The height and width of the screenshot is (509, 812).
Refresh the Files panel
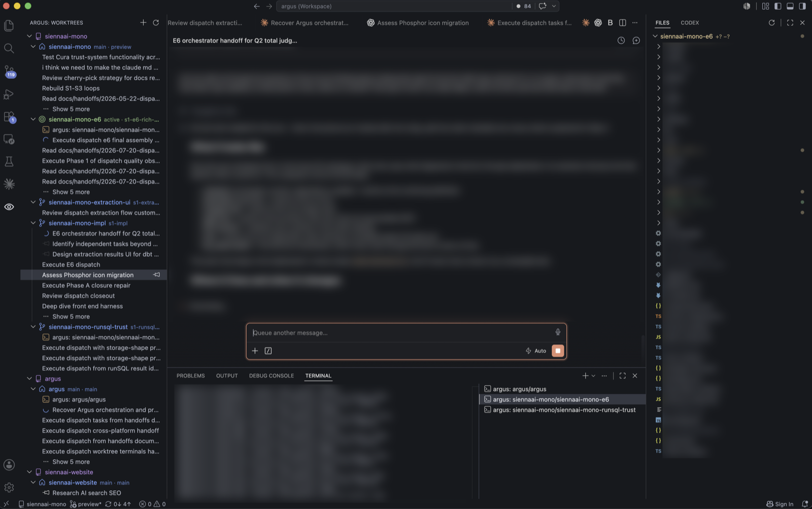(x=771, y=22)
